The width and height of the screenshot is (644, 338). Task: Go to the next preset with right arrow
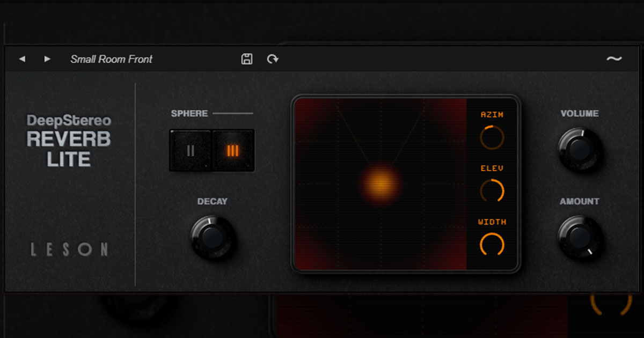pyautogui.click(x=47, y=59)
